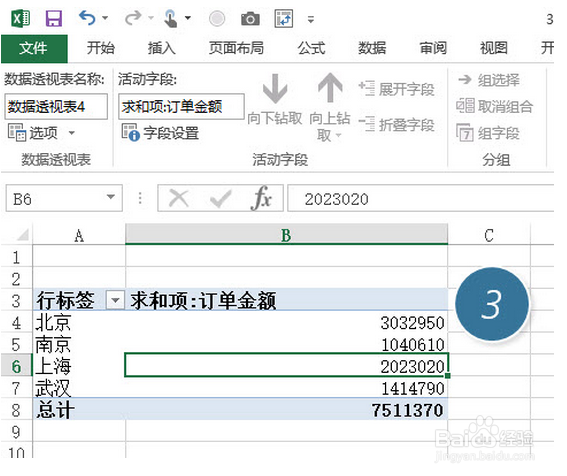Select row 9 header
Viewport: 567px width, 476px height.
click(x=17, y=432)
